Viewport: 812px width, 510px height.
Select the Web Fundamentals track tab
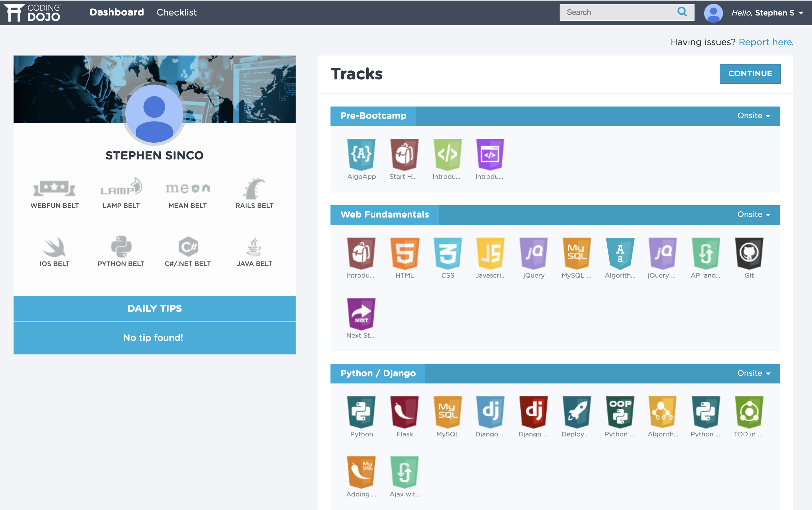384,215
